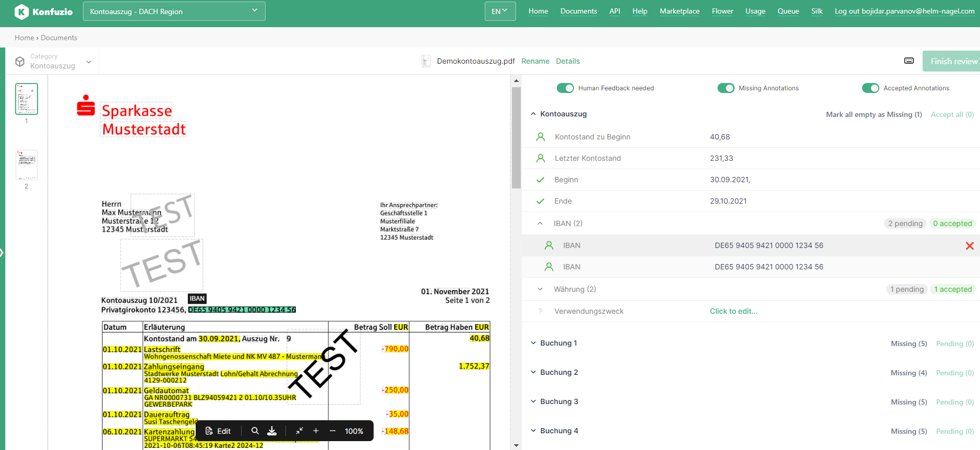Click user icon of the highlighted IBAN row
The width and height of the screenshot is (980, 450).
click(x=549, y=245)
